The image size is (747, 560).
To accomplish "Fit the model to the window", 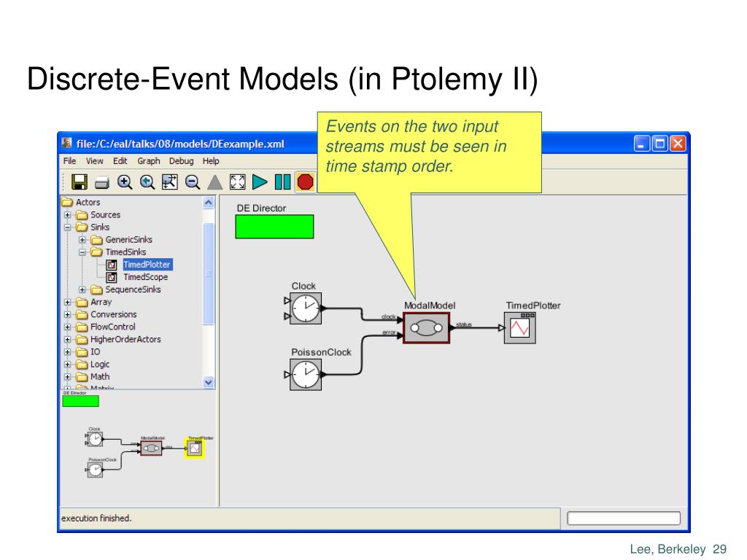I will 169,182.
